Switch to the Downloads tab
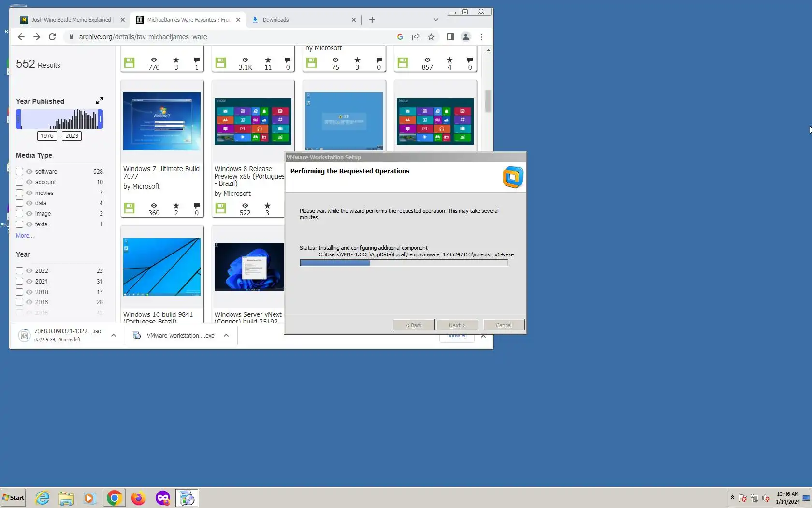 coord(304,20)
